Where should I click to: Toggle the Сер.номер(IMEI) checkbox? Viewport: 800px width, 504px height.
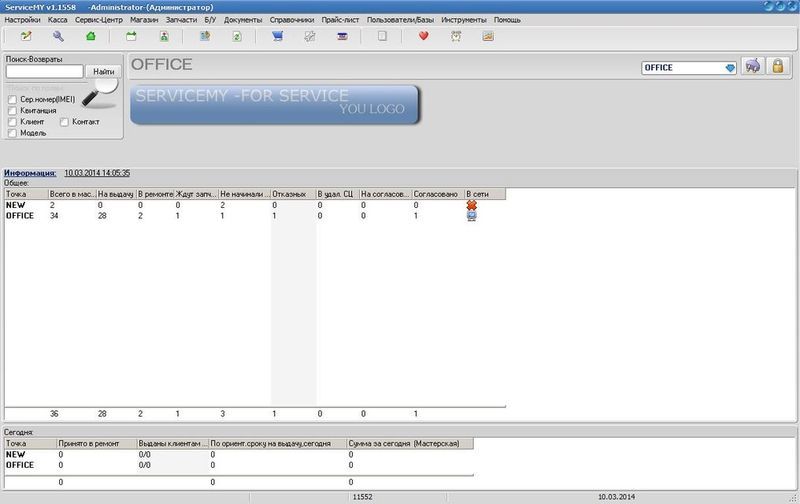(x=12, y=99)
